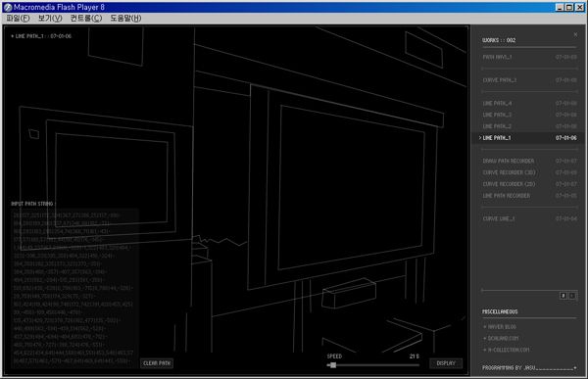The image size is (588, 379).
Task: Open the CURVE PATH_1 work item
Action: point(529,80)
